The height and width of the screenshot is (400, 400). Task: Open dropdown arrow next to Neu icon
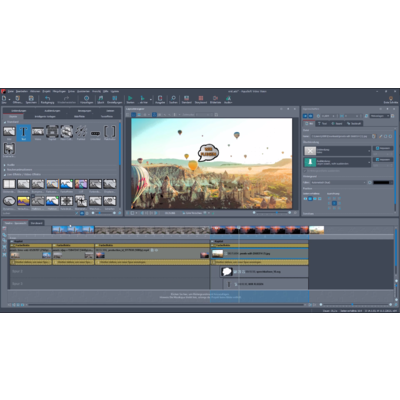[x=9, y=99]
